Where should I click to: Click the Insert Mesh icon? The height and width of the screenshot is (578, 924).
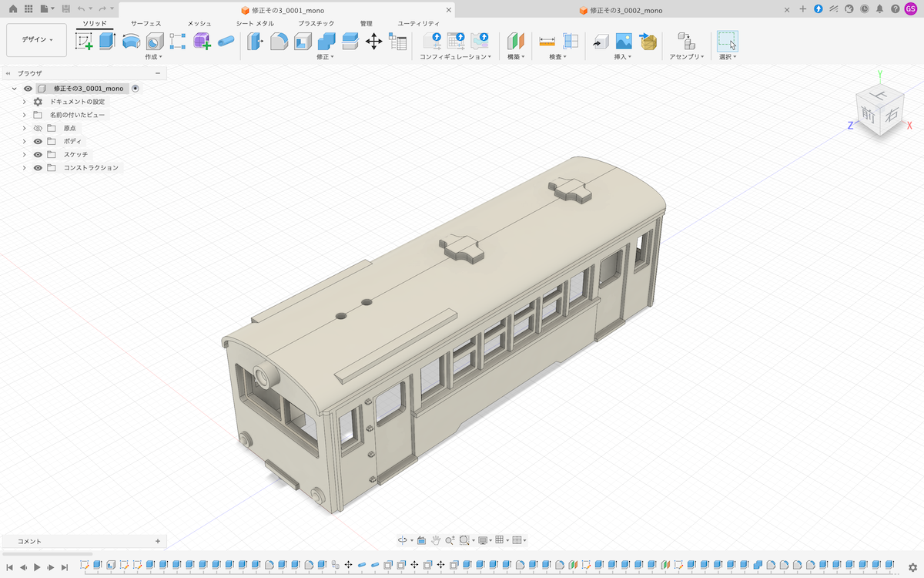click(x=648, y=42)
